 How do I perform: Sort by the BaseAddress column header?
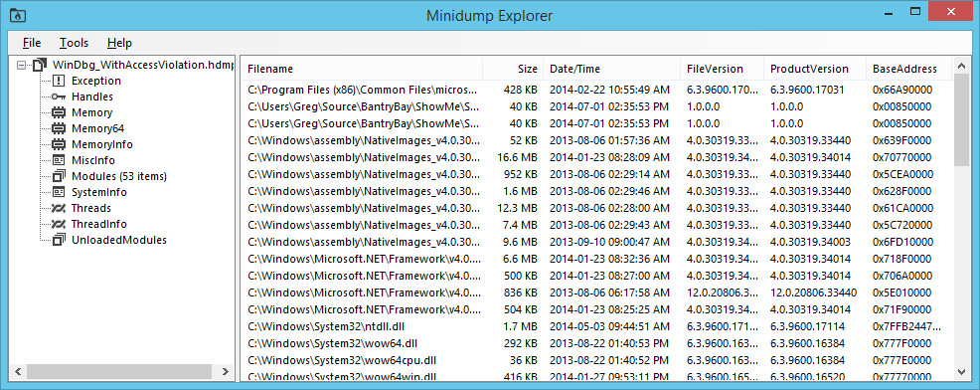908,69
